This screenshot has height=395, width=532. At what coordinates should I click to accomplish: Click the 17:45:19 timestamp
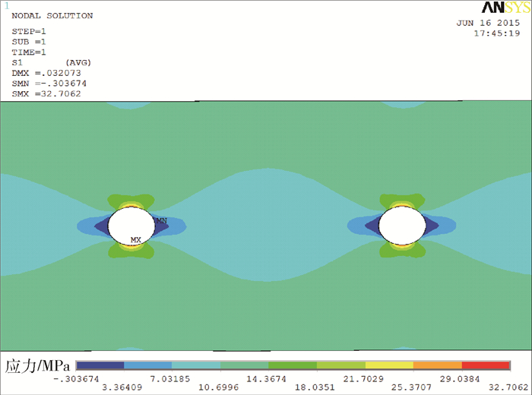(x=496, y=33)
